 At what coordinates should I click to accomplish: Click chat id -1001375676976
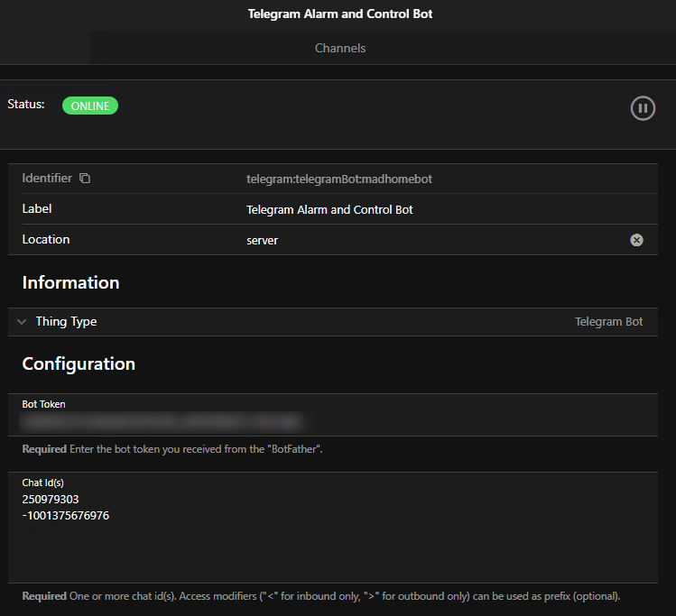click(x=66, y=516)
